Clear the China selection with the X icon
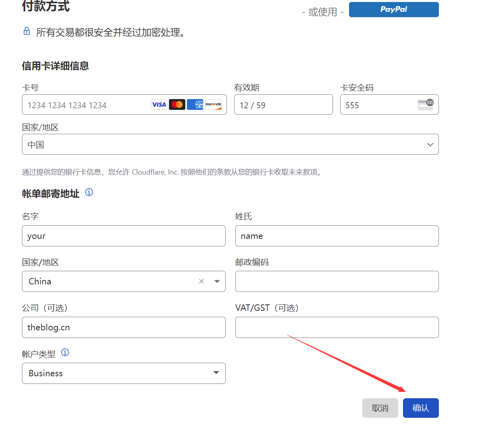The image size is (504, 429). (x=201, y=281)
